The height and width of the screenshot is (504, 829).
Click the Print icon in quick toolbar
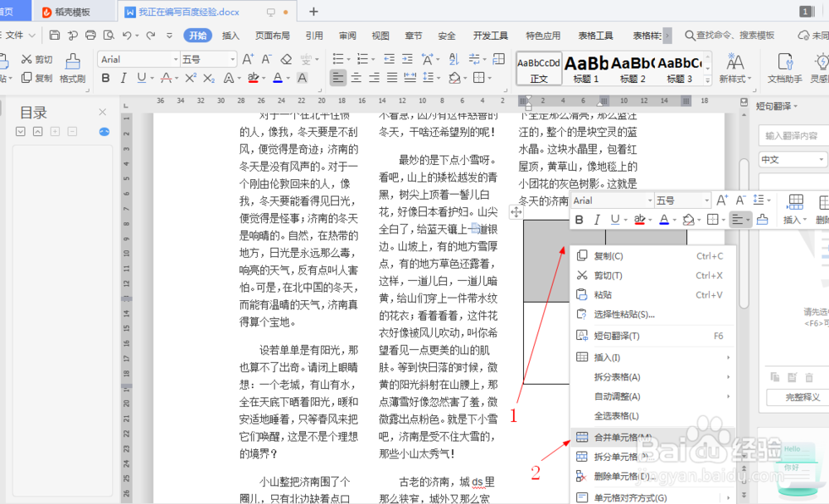(x=91, y=35)
